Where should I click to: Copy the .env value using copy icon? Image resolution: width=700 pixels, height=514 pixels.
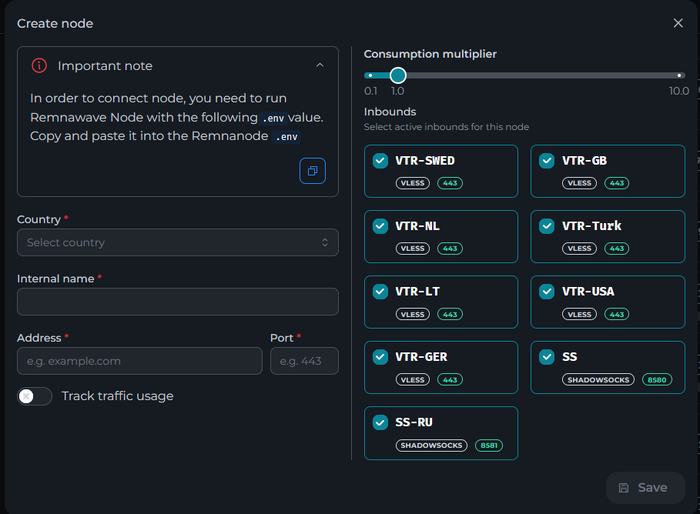click(x=312, y=171)
